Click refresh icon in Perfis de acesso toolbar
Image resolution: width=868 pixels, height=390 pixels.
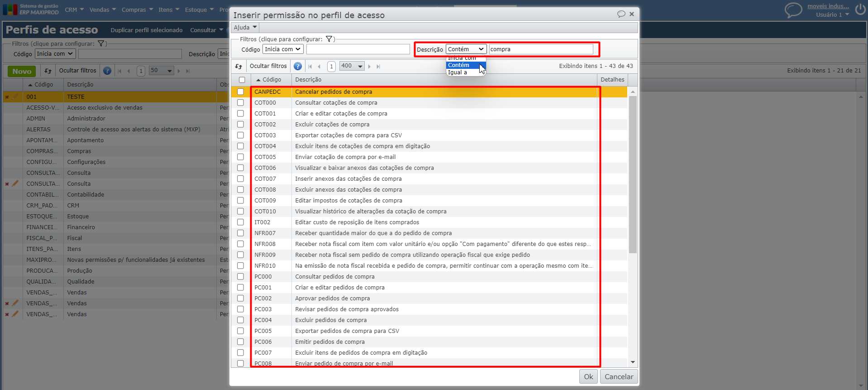(x=48, y=71)
